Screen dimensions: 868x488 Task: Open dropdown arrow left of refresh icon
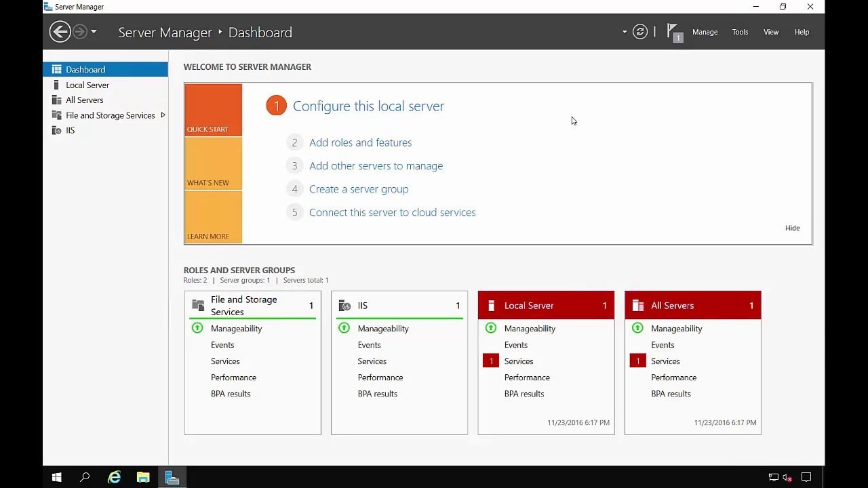click(x=625, y=32)
